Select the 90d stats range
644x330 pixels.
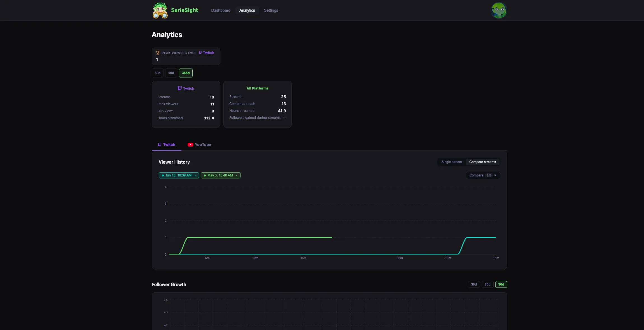(x=171, y=73)
